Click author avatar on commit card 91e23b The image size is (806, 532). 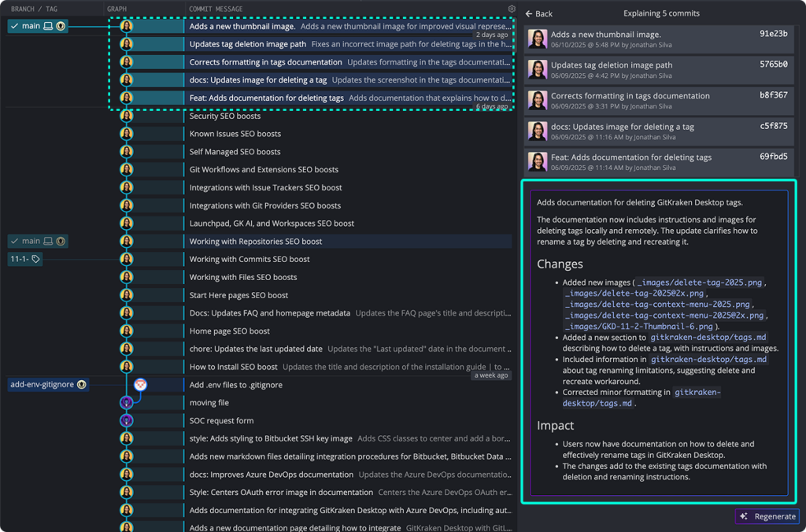tap(537, 39)
